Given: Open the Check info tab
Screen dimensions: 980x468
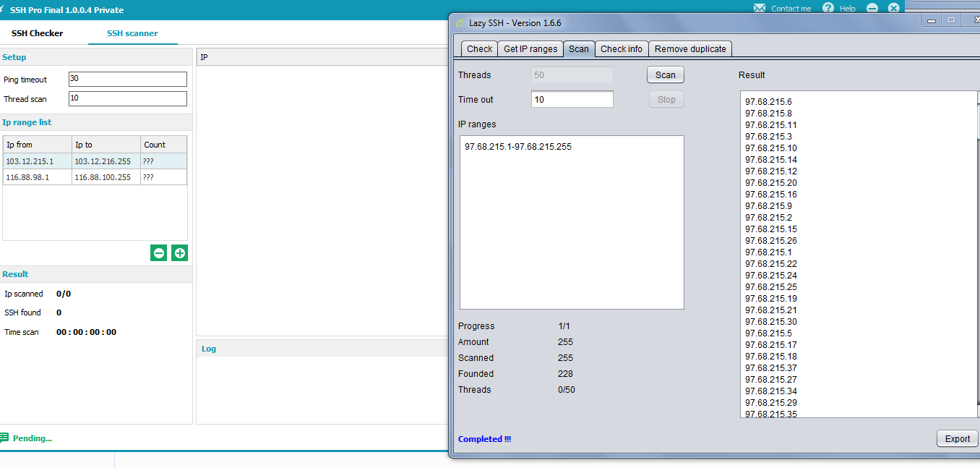Looking at the screenshot, I should coord(622,48).
